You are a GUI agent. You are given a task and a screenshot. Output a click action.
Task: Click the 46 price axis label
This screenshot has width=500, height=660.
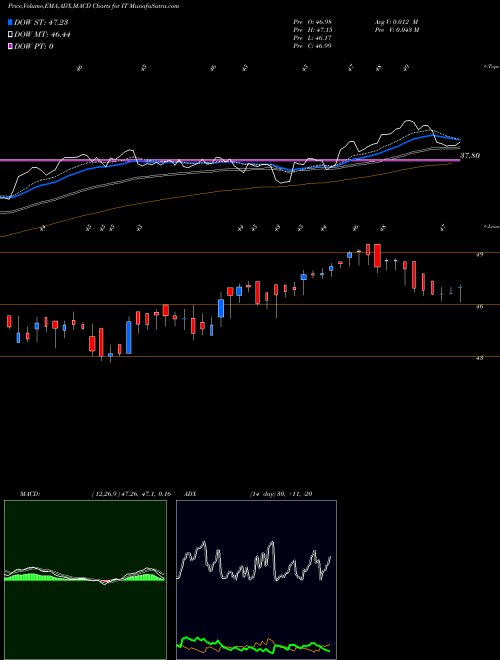pyautogui.click(x=480, y=306)
